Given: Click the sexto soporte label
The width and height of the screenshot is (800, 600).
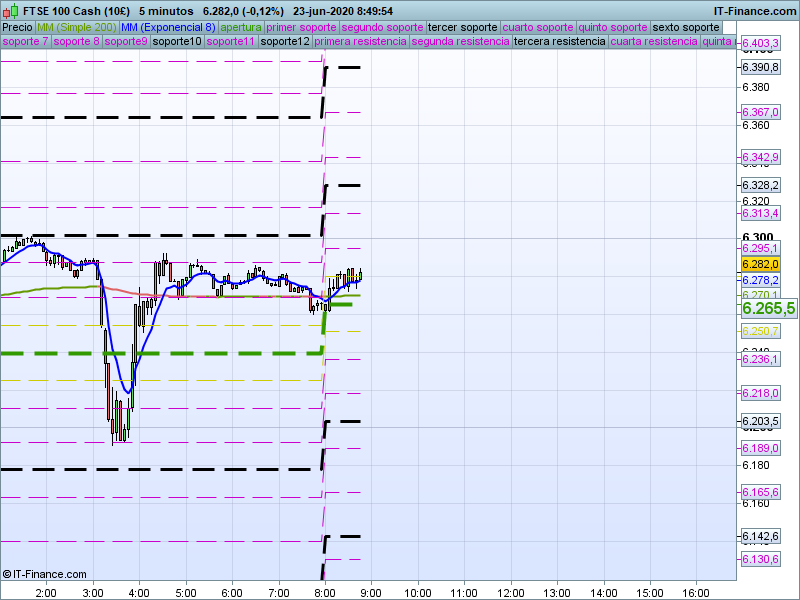Looking at the screenshot, I should (x=685, y=27).
